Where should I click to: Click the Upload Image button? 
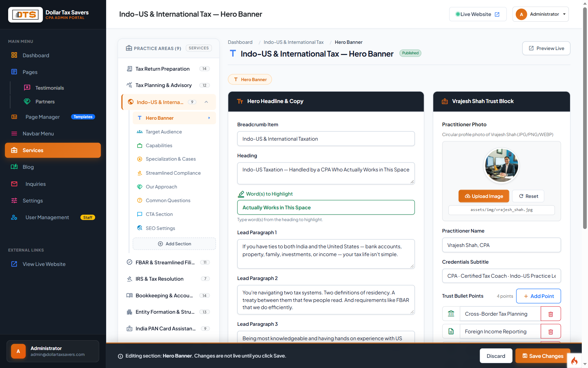click(484, 196)
